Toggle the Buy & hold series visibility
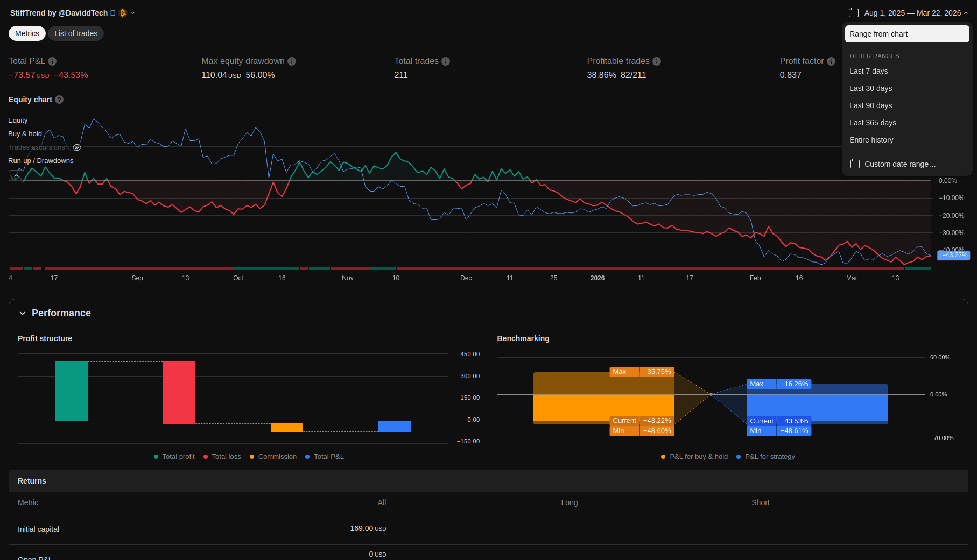 tap(25, 134)
